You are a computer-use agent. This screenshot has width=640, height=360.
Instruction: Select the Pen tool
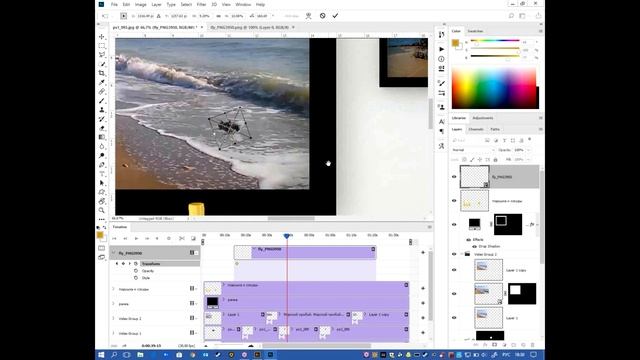102,165
